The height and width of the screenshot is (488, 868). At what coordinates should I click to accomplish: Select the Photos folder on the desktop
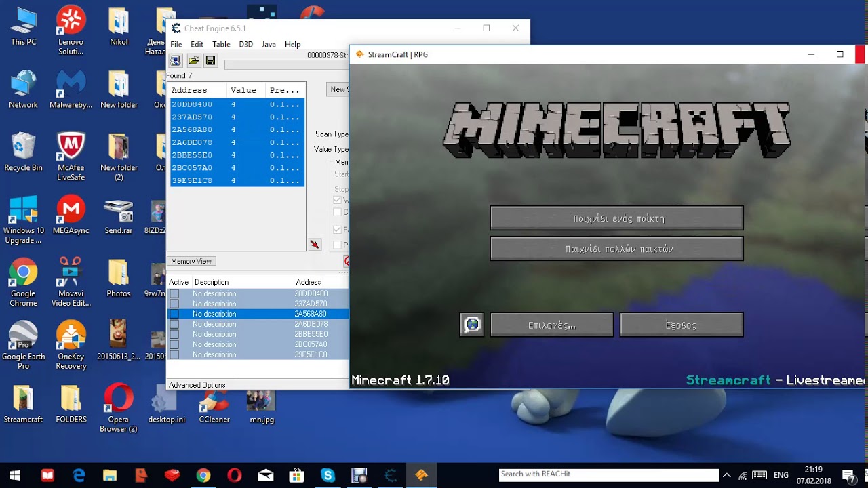119,278
